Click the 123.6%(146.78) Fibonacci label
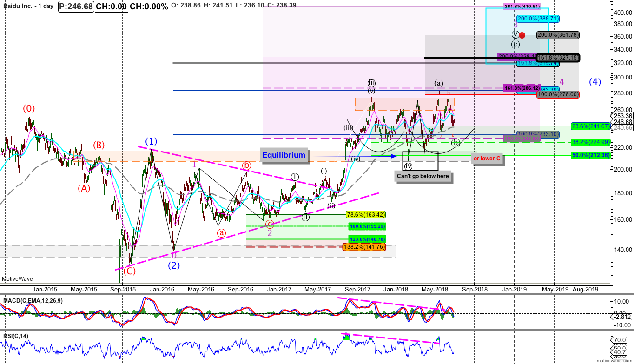Image resolution: width=634 pixels, height=364 pixels. coord(367,239)
